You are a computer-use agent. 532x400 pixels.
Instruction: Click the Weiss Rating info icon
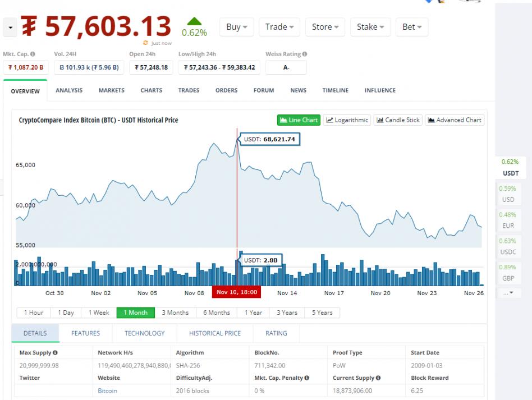tap(305, 54)
